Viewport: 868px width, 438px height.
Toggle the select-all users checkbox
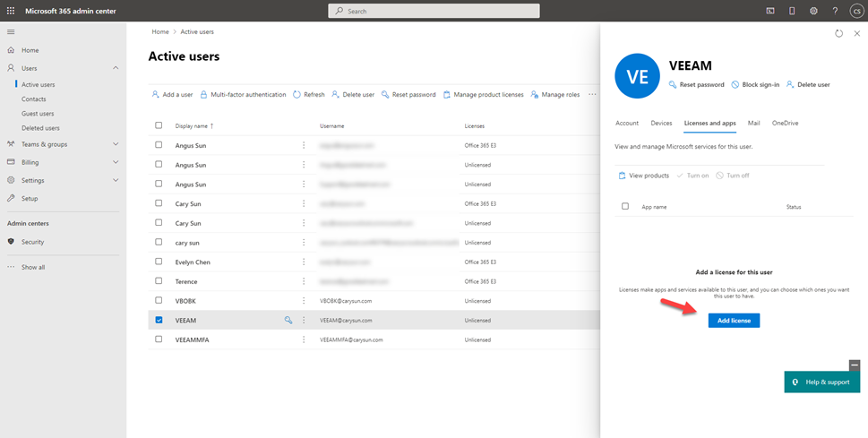point(159,125)
